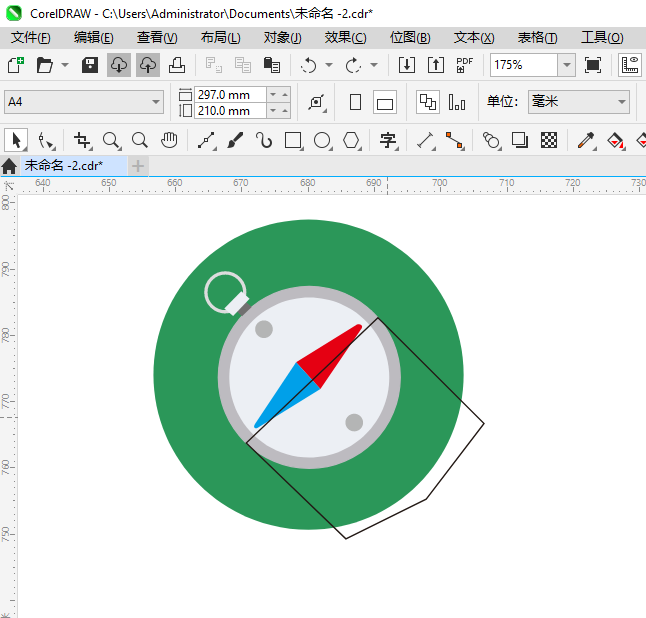
Task: Click the page width 297.0 mm field
Action: coord(230,94)
